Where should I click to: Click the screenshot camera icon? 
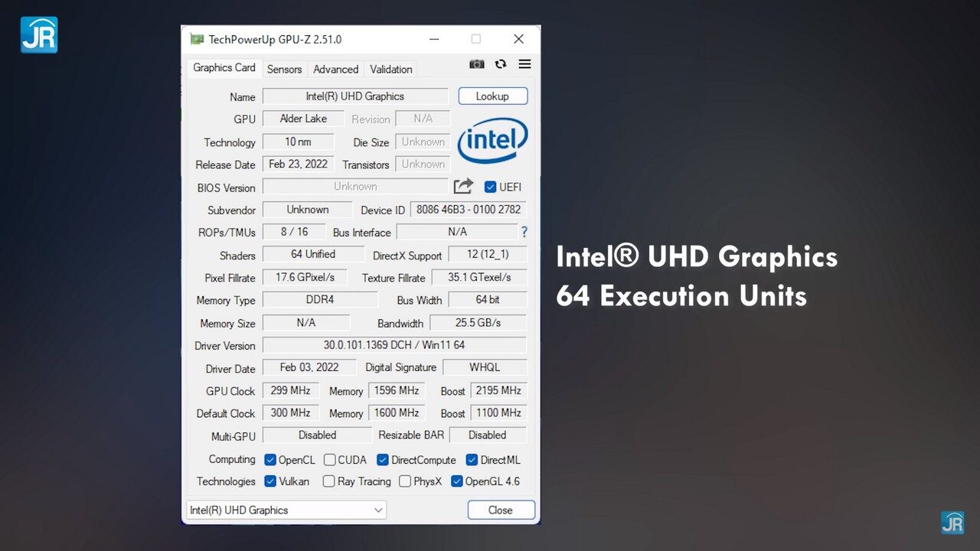pos(477,64)
